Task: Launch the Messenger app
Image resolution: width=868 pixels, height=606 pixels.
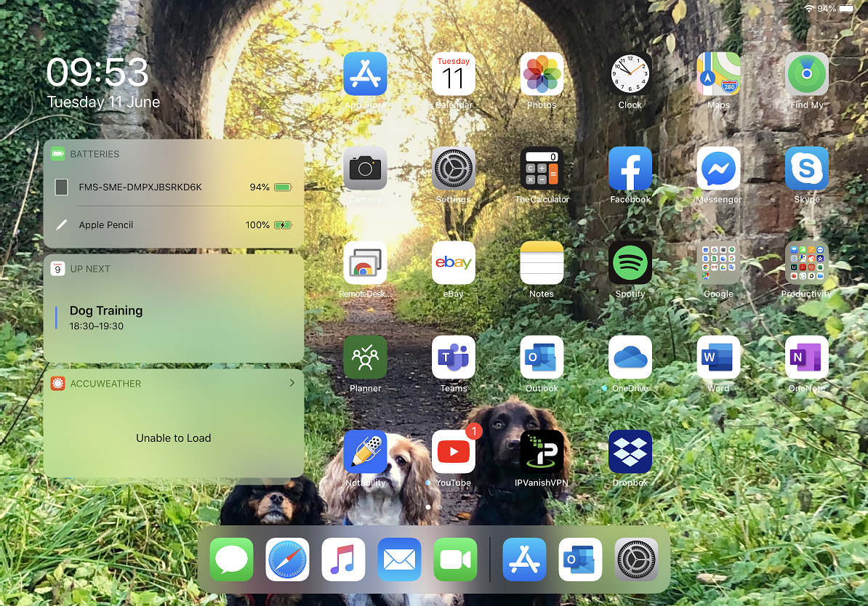Action: click(x=718, y=169)
